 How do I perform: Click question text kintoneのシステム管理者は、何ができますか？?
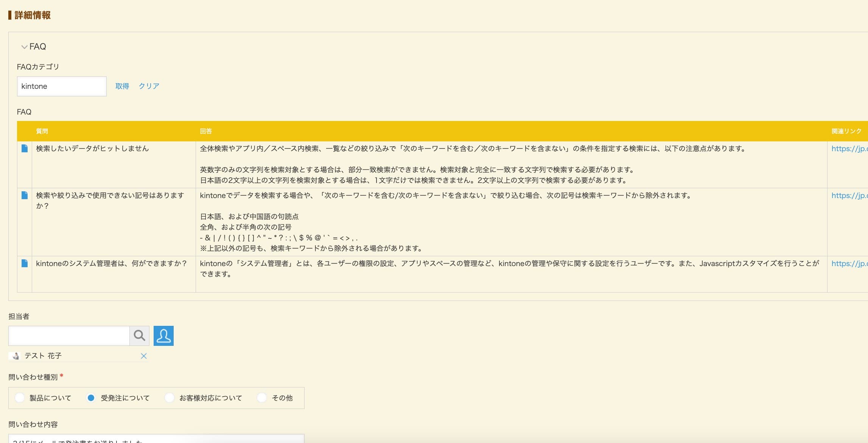[112, 263]
